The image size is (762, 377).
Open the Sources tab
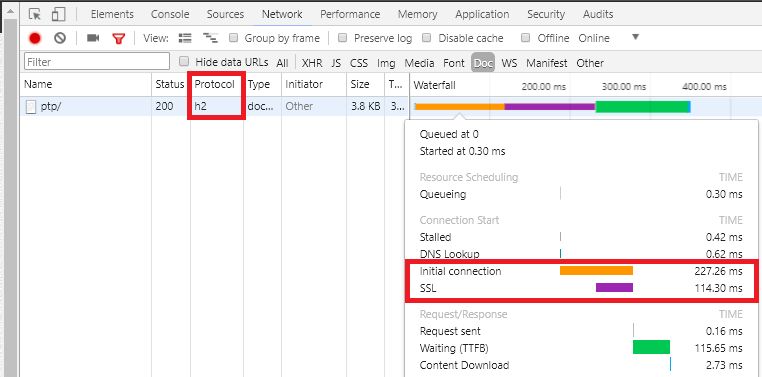(225, 14)
